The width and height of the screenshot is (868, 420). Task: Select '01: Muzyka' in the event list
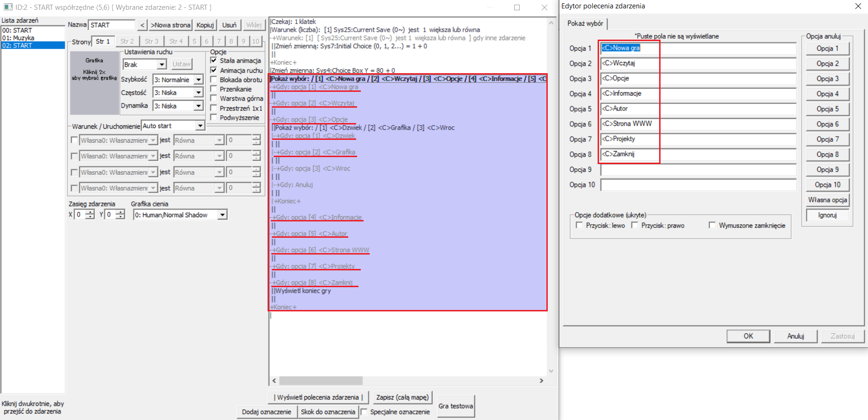click(x=19, y=38)
